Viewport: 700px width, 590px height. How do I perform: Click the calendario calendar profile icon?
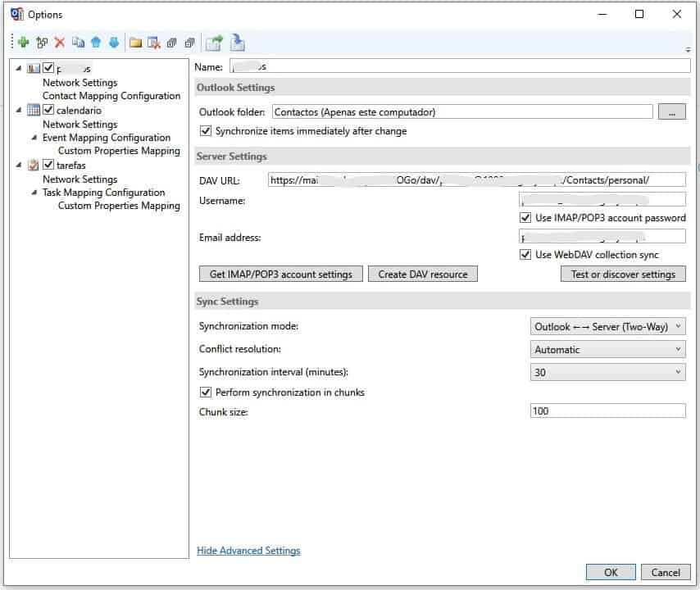click(34, 110)
